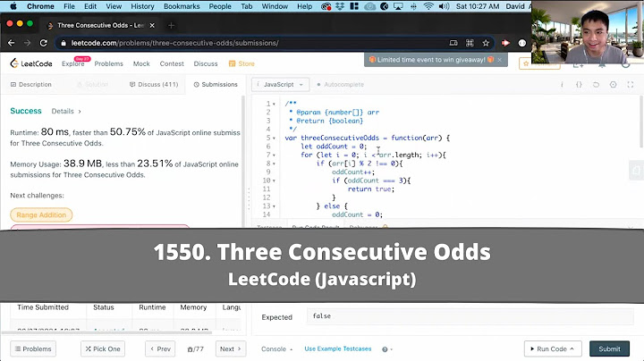The image size is (644, 361).
Task: Collapse the function at line 5
Action: pyautogui.click(x=274, y=138)
